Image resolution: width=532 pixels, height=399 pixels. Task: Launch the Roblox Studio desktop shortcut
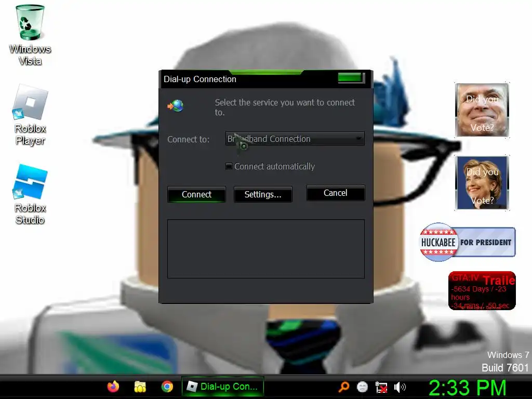click(30, 194)
